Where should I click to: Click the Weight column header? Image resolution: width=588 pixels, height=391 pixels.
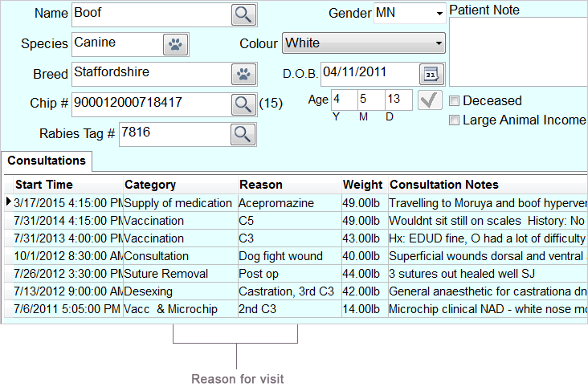[362, 185]
